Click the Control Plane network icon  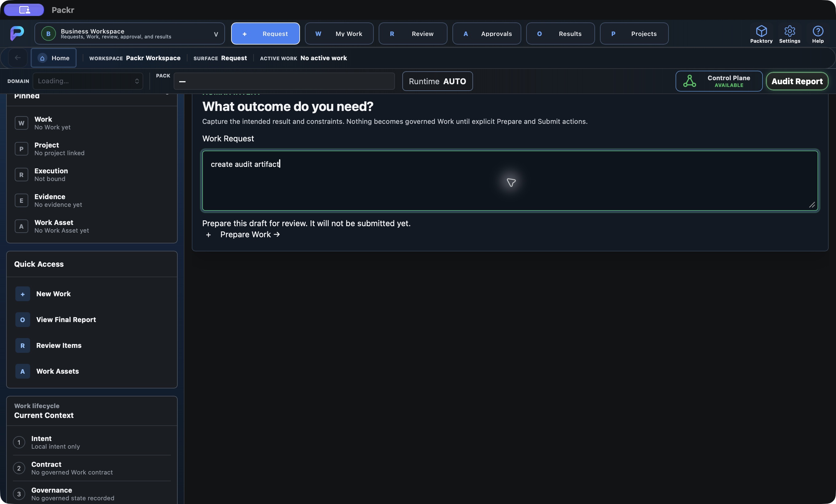(x=689, y=81)
